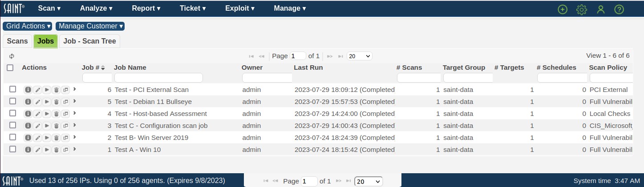This screenshot has height=187, width=644.
Task: Open settings via the gear icon
Action: pyautogui.click(x=582, y=9)
